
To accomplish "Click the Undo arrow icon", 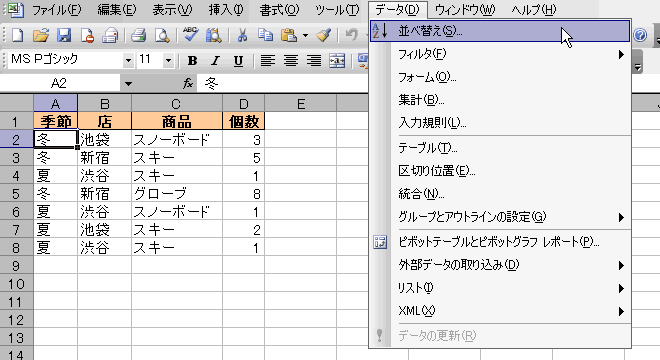I will tap(351, 35).
